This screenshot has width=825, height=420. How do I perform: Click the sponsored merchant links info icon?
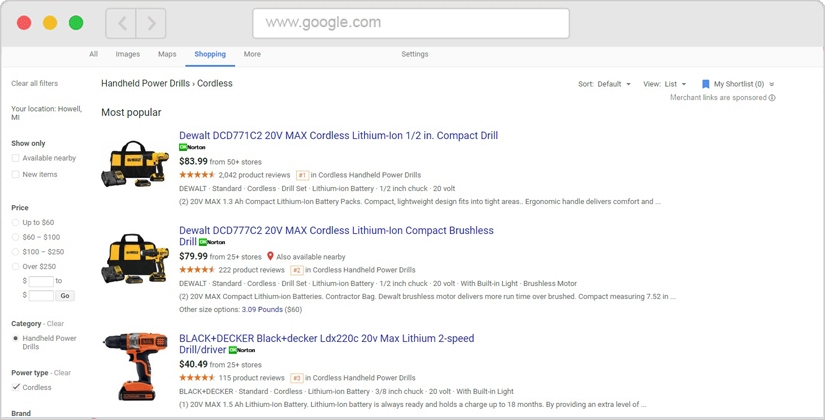(772, 98)
